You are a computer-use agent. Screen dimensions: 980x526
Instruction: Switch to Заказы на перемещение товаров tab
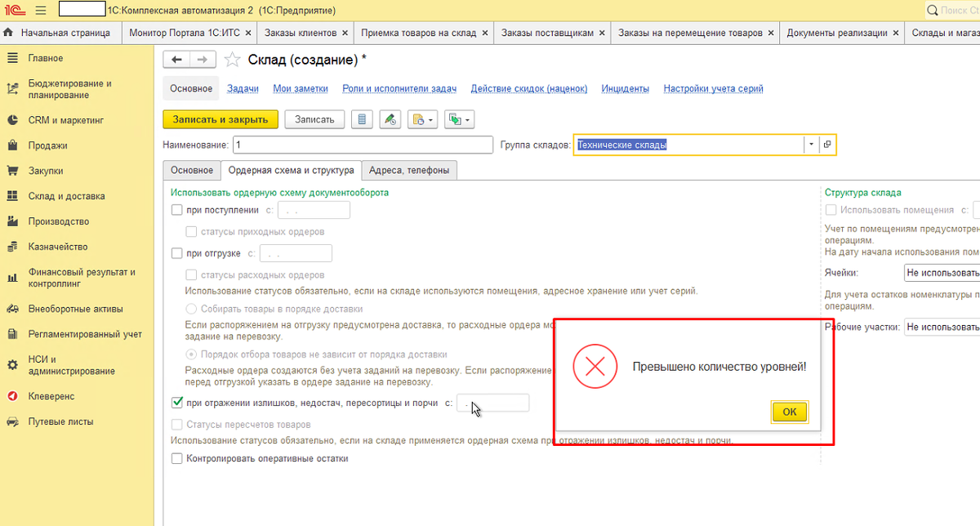tap(690, 33)
